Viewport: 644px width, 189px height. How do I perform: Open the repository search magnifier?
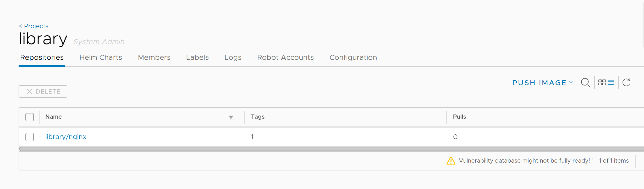(x=586, y=82)
